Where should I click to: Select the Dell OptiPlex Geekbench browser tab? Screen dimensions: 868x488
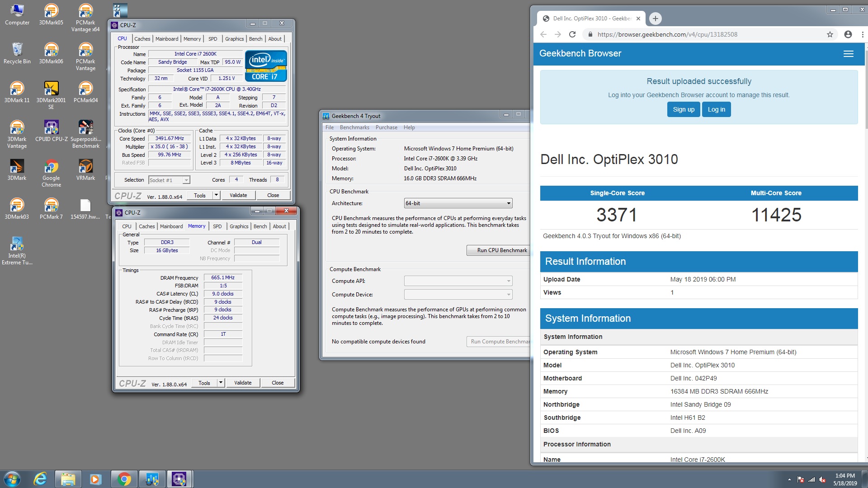[591, 19]
